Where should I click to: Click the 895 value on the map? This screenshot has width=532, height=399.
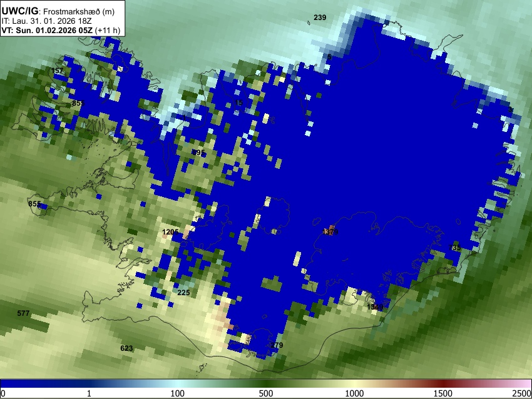(198, 153)
